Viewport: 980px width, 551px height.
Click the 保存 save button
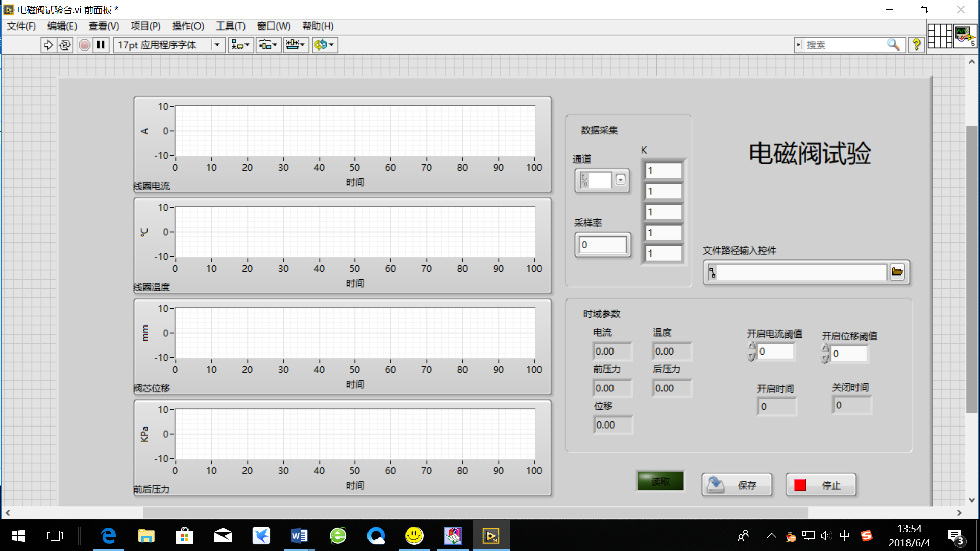click(737, 485)
